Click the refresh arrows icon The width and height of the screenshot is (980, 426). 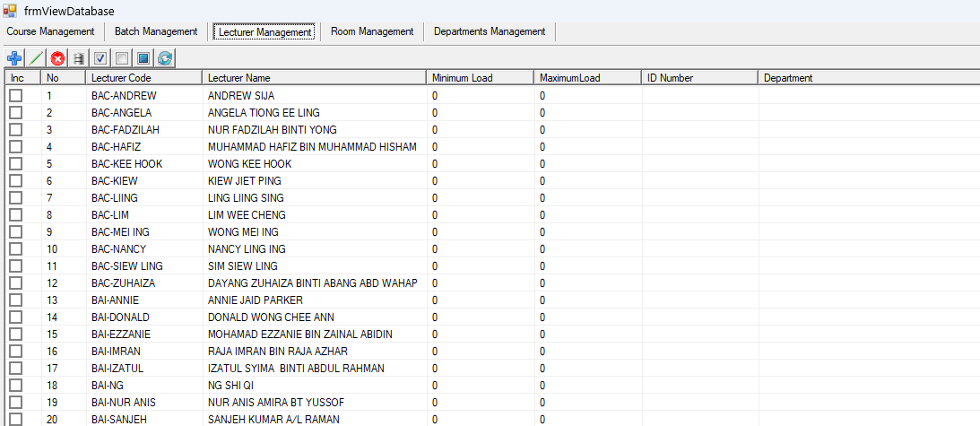(166, 58)
